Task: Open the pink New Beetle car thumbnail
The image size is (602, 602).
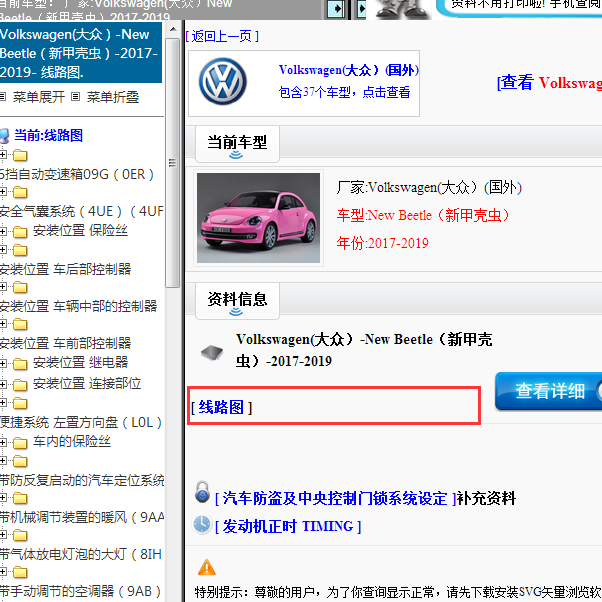Action: pyautogui.click(x=258, y=218)
